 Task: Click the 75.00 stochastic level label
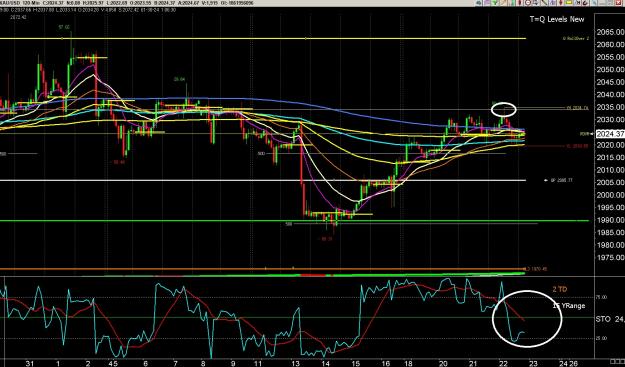602,297
